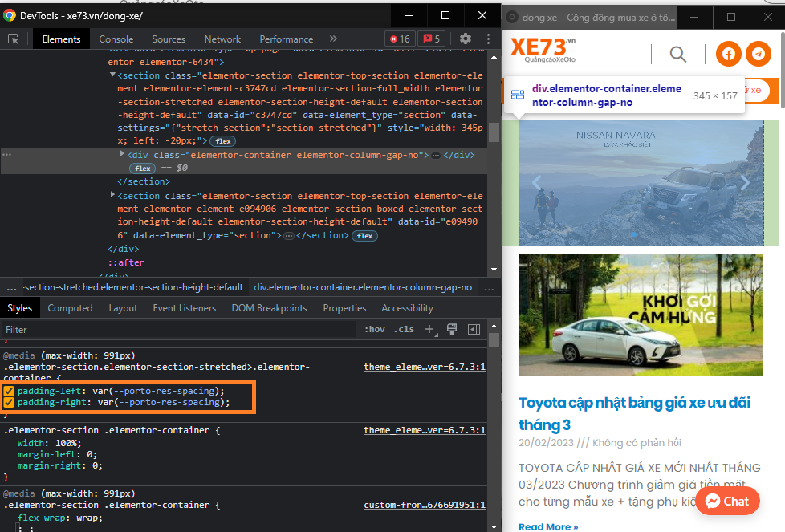Switch to the Elements tab
The image size is (785, 532).
coord(61,39)
